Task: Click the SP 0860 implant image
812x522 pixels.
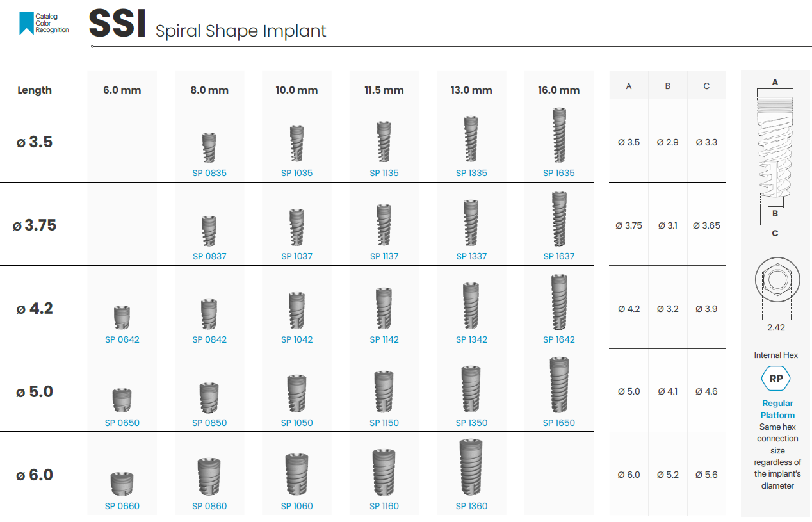Action: coord(209,477)
